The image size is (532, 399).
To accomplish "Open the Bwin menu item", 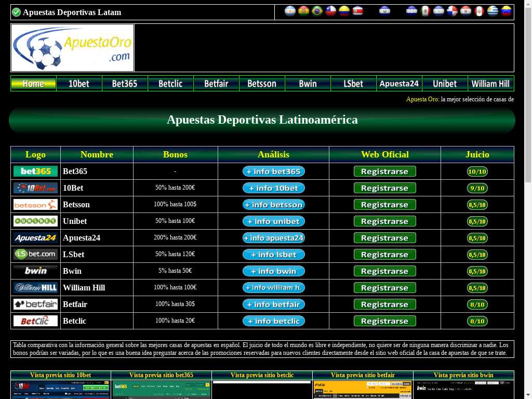I will [308, 84].
